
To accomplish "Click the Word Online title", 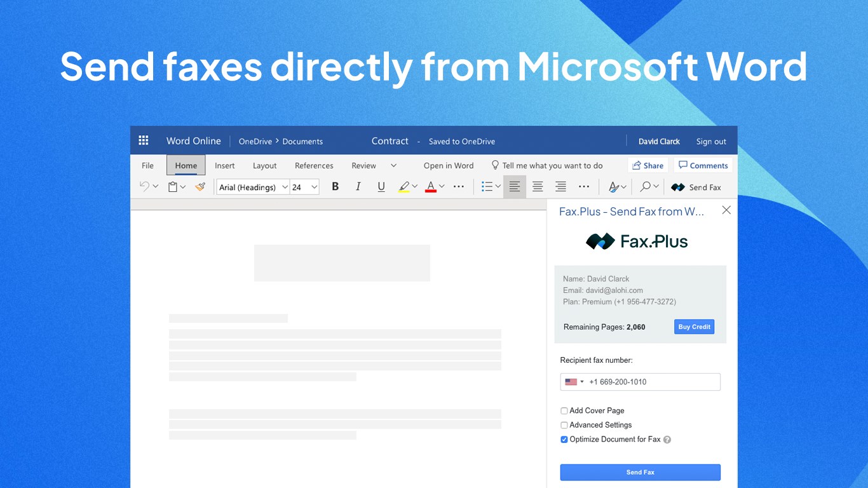I will coord(194,141).
